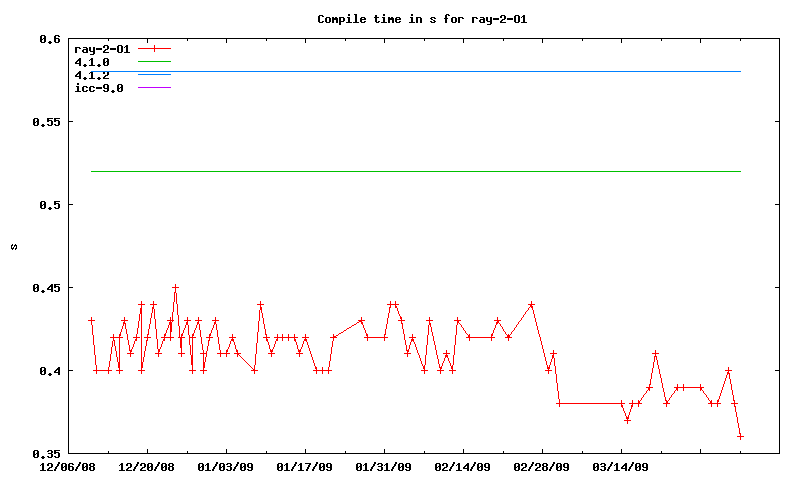800x480 pixels.
Task: Select the 4.1.2 legend entry
Action: (92, 75)
